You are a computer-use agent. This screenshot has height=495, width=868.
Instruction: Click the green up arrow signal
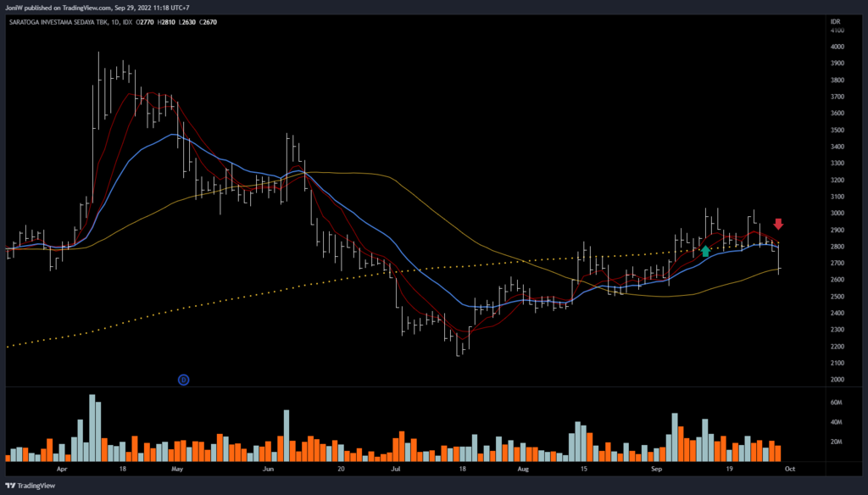[705, 251]
